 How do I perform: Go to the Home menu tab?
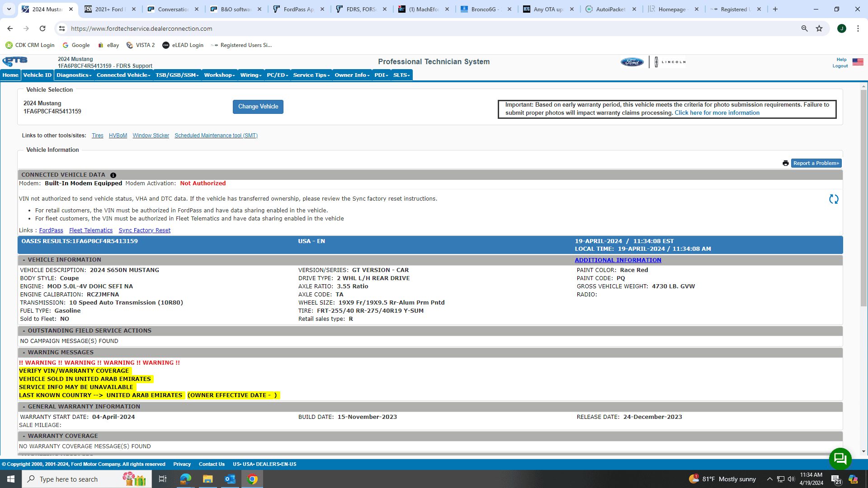10,75
